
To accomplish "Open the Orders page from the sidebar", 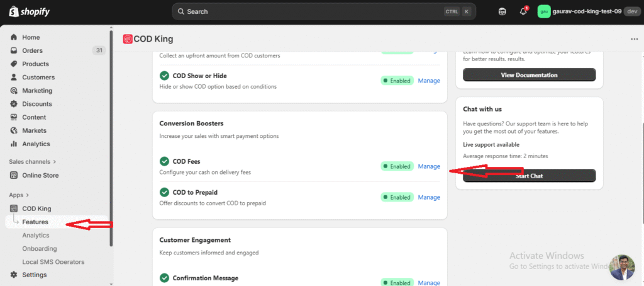I will [32, 50].
